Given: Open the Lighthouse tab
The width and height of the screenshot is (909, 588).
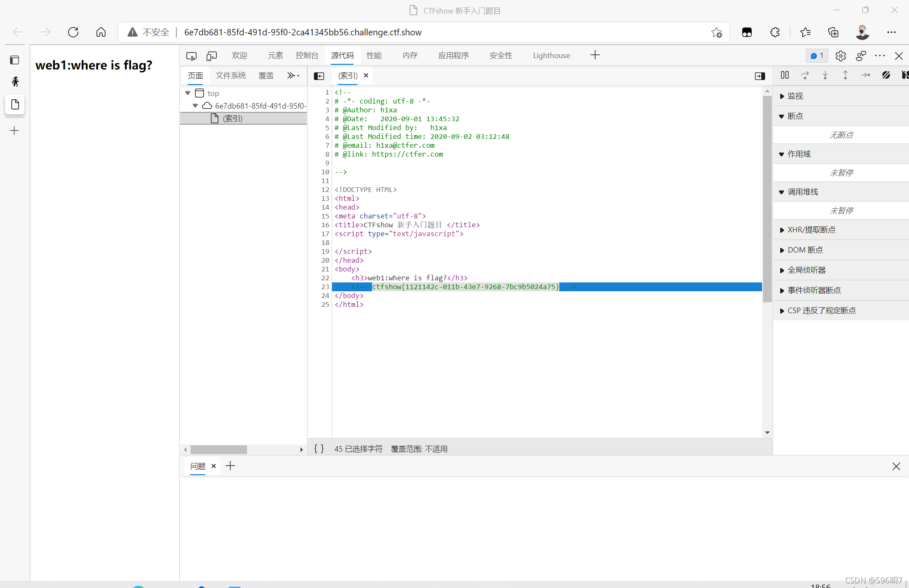Looking at the screenshot, I should [x=551, y=56].
